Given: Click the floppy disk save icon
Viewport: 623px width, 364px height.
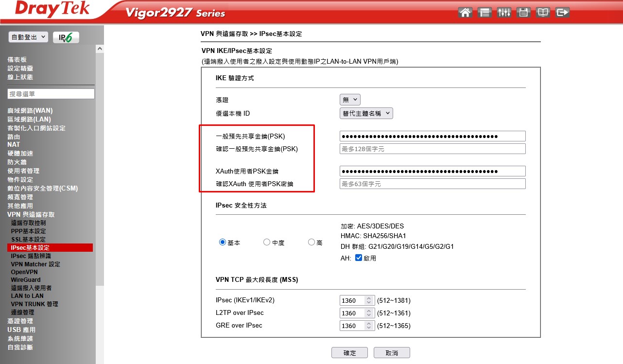Looking at the screenshot, I should click(x=523, y=13).
